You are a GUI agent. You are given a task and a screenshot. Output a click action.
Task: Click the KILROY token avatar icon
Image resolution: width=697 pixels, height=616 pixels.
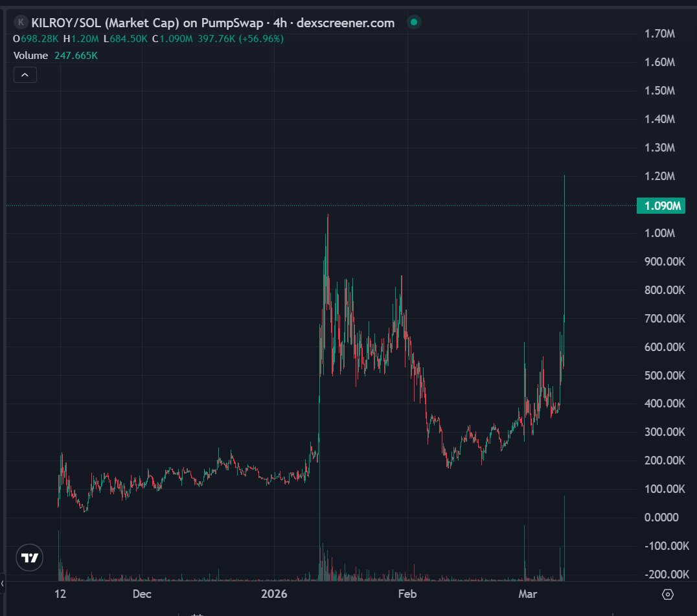(x=21, y=22)
